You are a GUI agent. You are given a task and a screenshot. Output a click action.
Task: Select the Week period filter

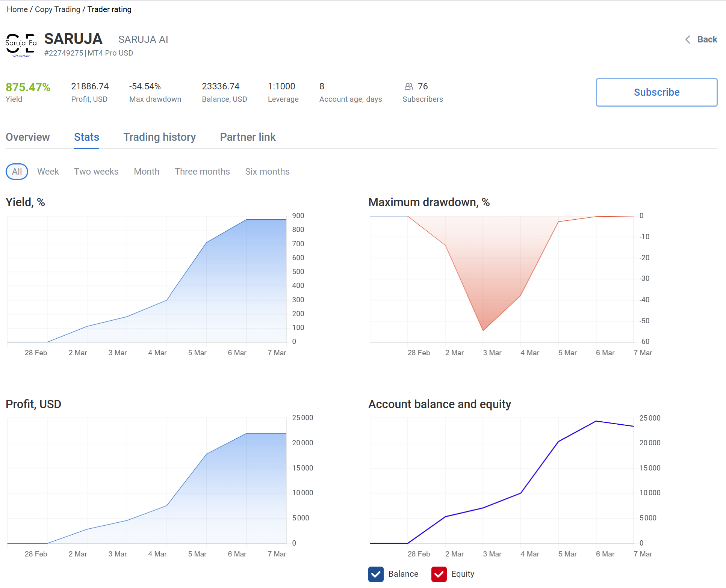(x=48, y=172)
